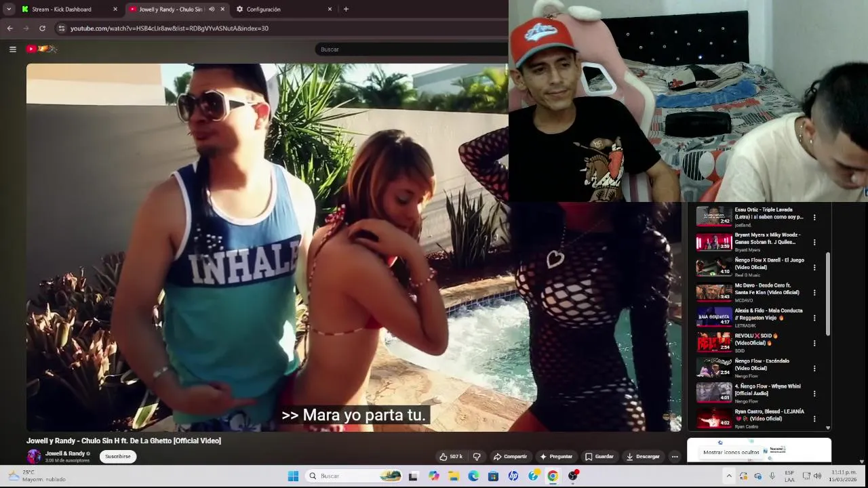Open the YouTube hamburger guide menu
Image resolution: width=868 pixels, height=488 pixels.
pyautogui.click(x=12, y=49)
